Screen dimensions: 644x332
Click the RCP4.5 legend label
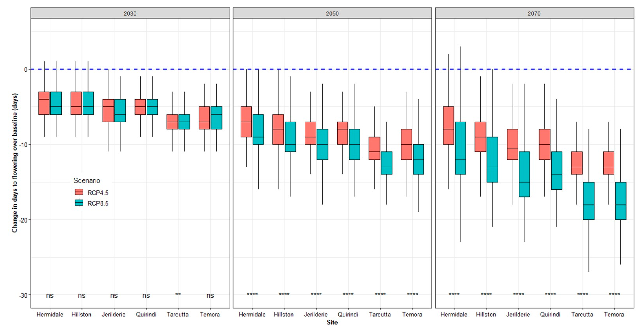98,192
